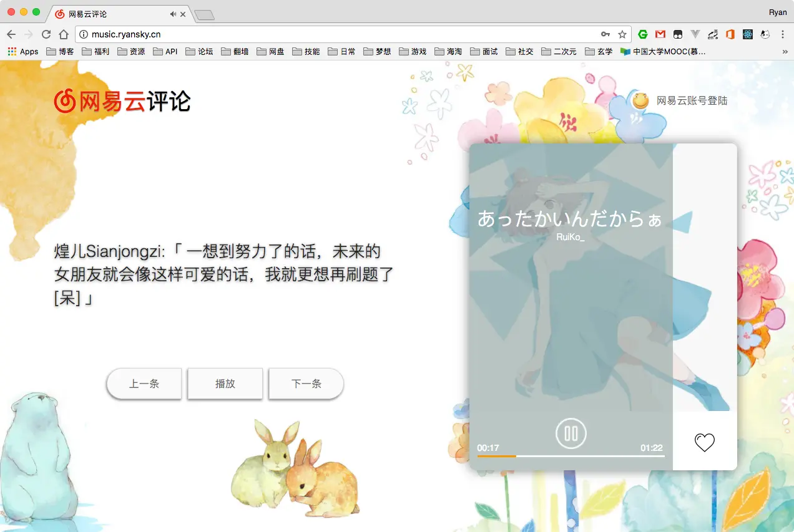The width and height of the screenshot is (794, 532).
Task: Open the React devtools extension icon
Action: (x=747, y=34)
